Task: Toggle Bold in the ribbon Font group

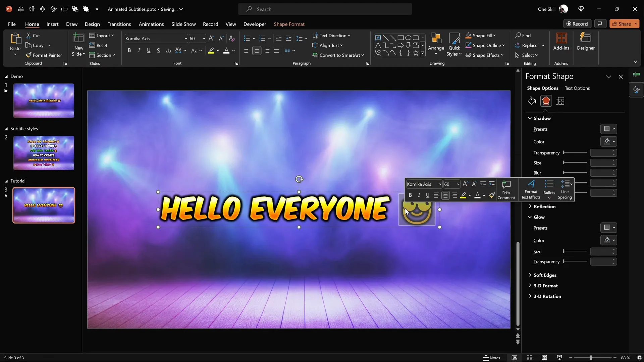Action: click(x=129, y=51)
